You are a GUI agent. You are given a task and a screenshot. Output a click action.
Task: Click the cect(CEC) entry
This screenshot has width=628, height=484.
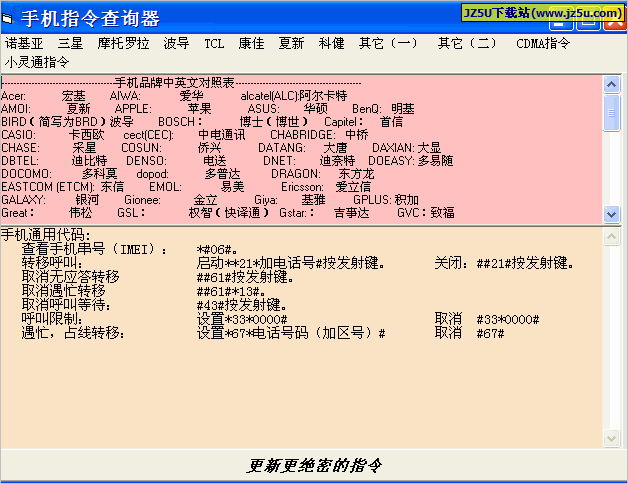coord(184,135)
